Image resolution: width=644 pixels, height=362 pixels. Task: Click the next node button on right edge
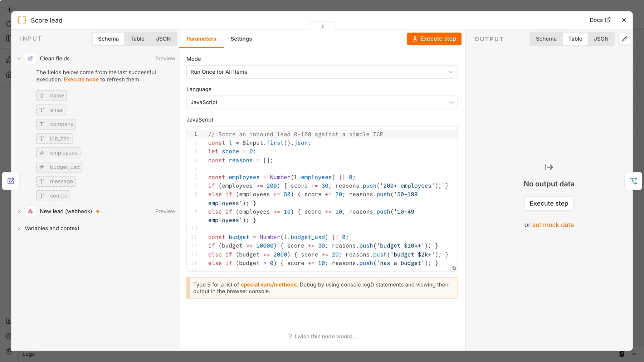633,181
